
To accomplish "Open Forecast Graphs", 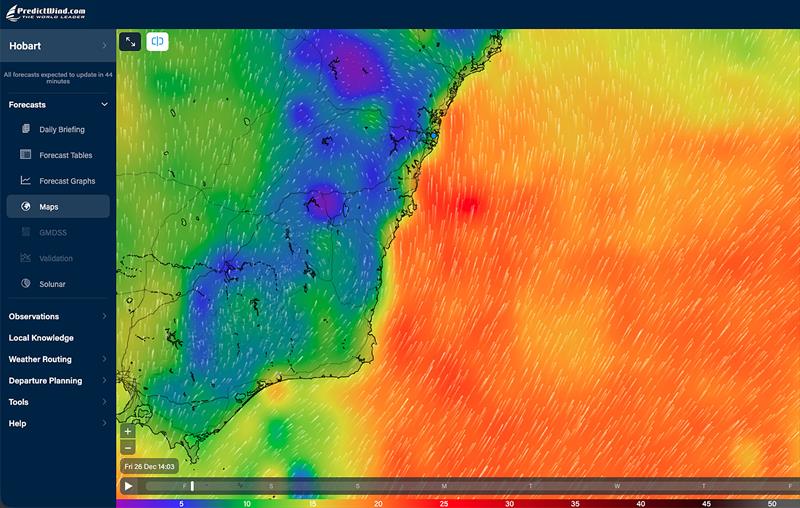I will point(67,181).
